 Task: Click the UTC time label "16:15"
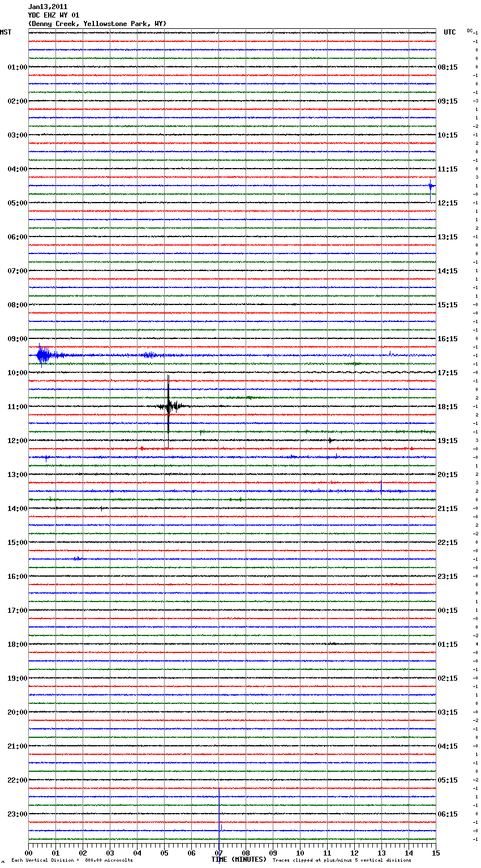click(448, 339)
